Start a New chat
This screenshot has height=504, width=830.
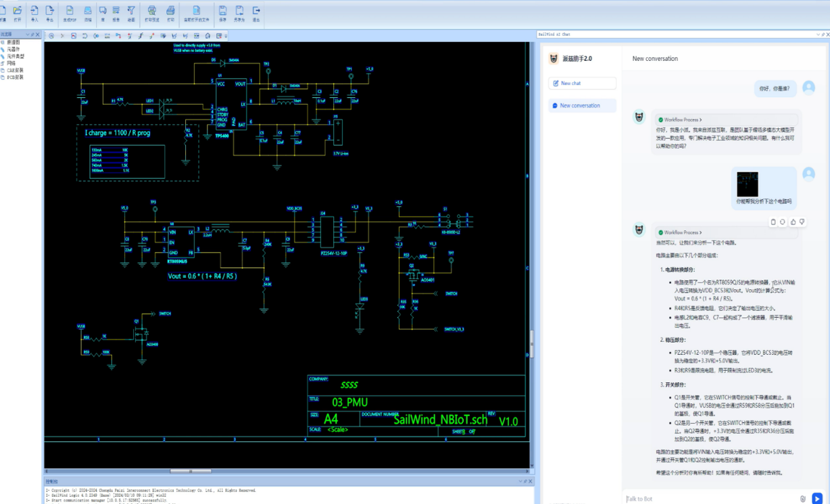click(581, 83)
